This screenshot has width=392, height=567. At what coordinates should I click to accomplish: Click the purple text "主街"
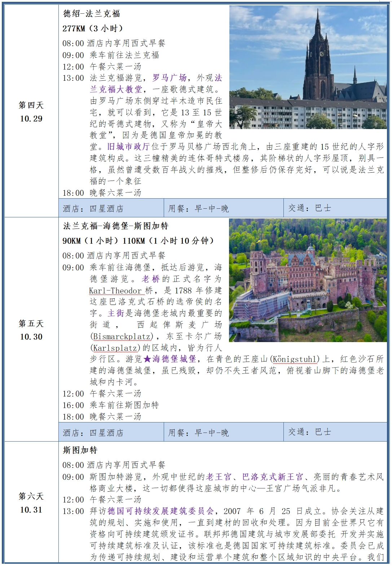[116, 313]
